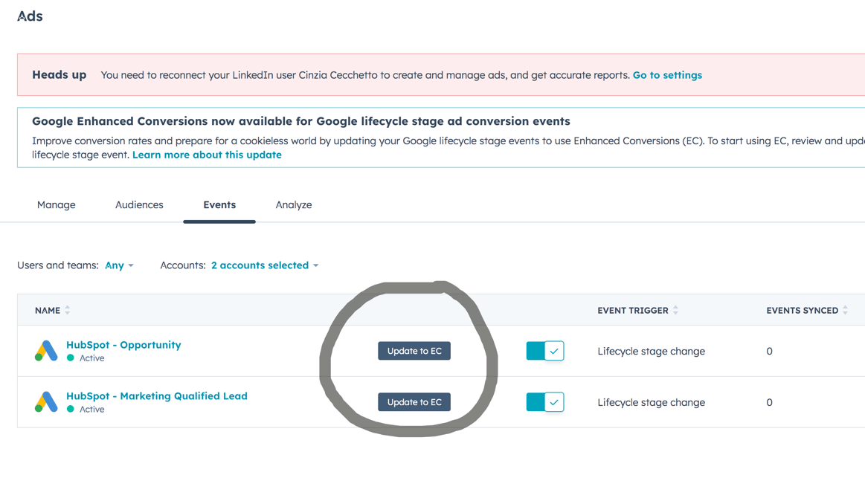Screen dimensions: 865x504
Task: Sort events using the EVENT TRIGGER sort arrows
Action: coord(676,310)
